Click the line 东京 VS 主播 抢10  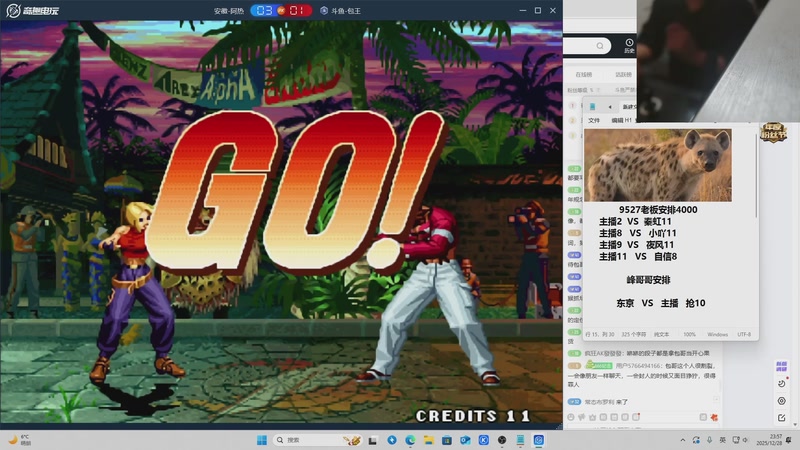(x=661, y=303)
